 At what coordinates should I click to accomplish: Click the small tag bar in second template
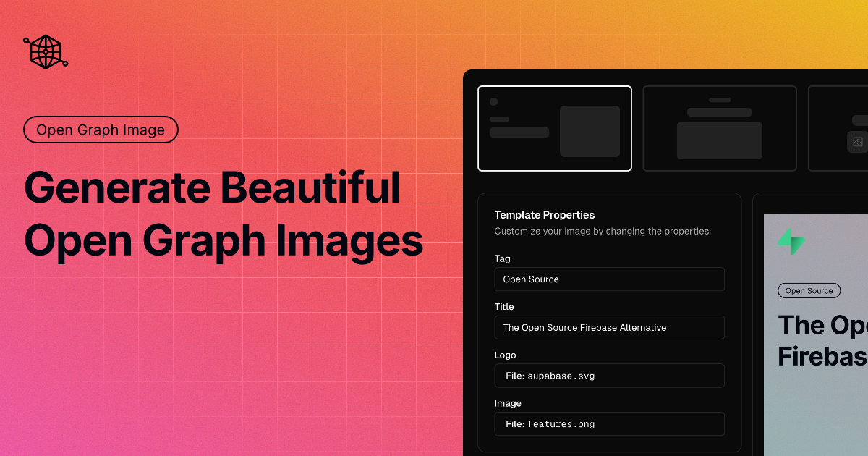coord(719,100)
